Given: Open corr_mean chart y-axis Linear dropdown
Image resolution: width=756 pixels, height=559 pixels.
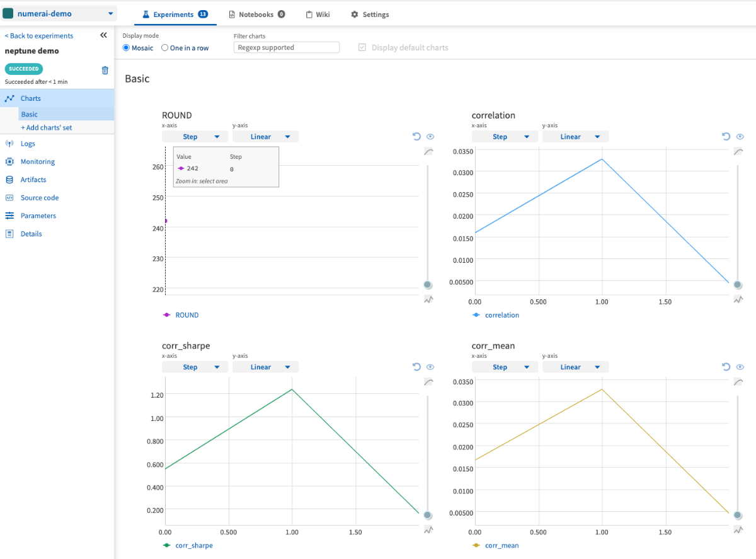Looking at the screenshot, I should (575, 367).
